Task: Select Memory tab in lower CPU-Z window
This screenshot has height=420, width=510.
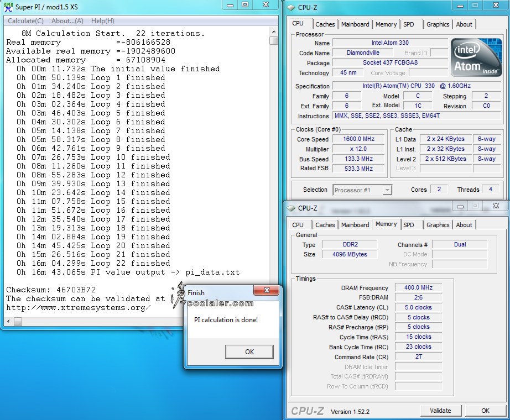Action: click(x=386, y=224)
